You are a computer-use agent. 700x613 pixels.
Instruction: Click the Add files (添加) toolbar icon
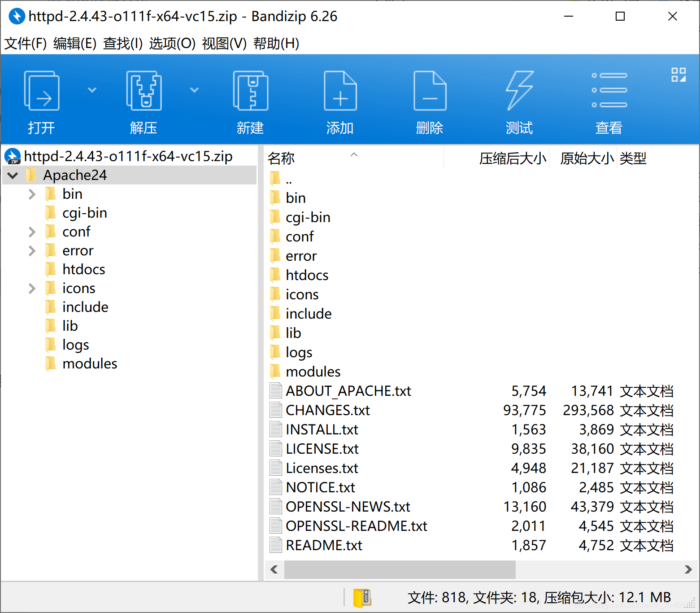click(x=340, y=91)
